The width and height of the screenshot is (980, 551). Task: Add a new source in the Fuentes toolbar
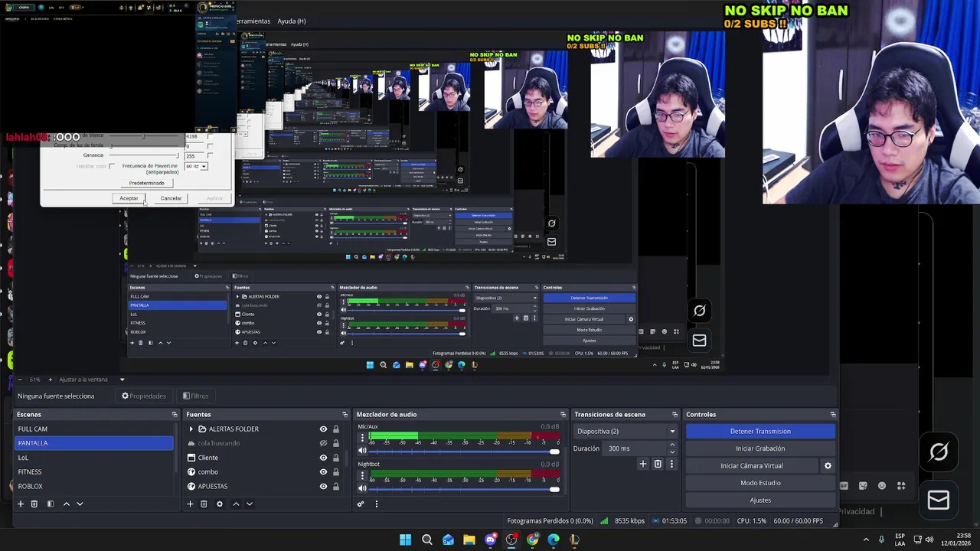point(190,504)
